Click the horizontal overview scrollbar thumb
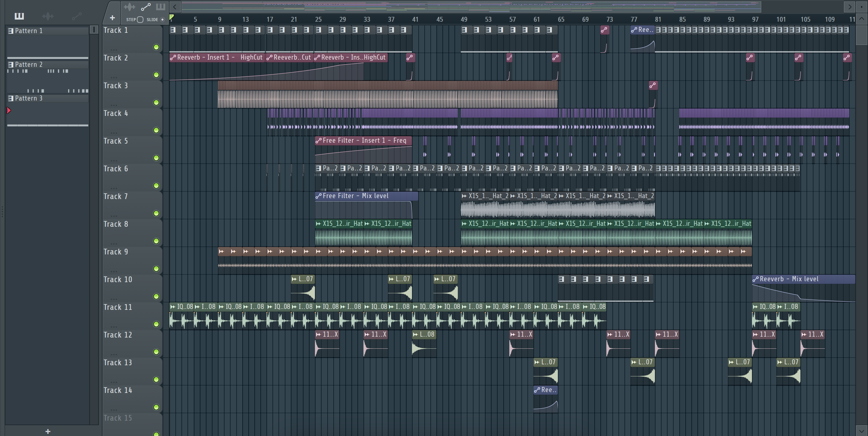This screenshot has width=868, height=436. [471, 7]
